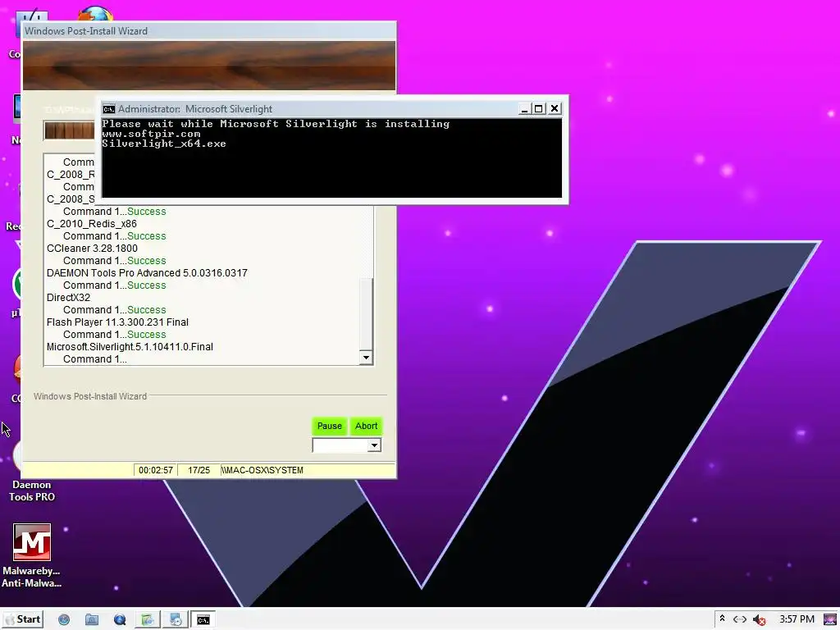The image size is (840, 630).
Task: Click the command prompt taskbar button
Action: [203, 620]
